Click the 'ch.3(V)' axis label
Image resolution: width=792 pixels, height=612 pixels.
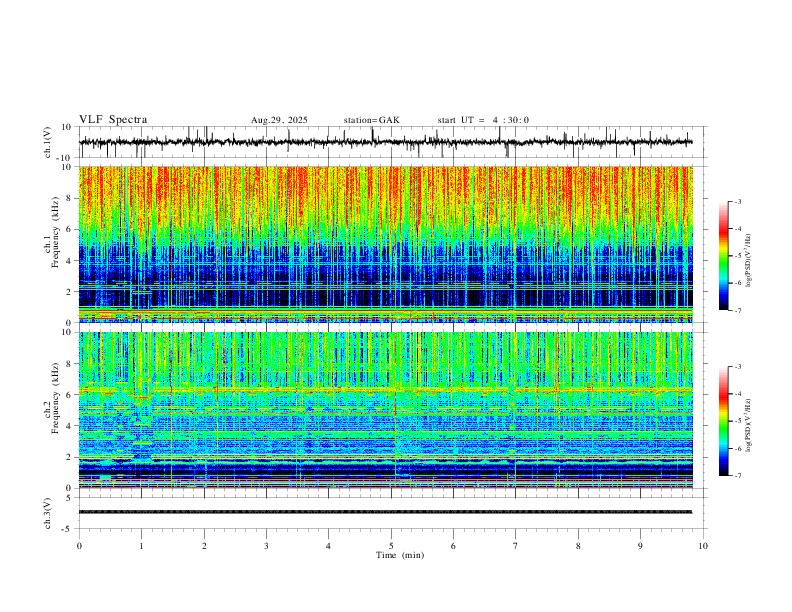(48, 513)
